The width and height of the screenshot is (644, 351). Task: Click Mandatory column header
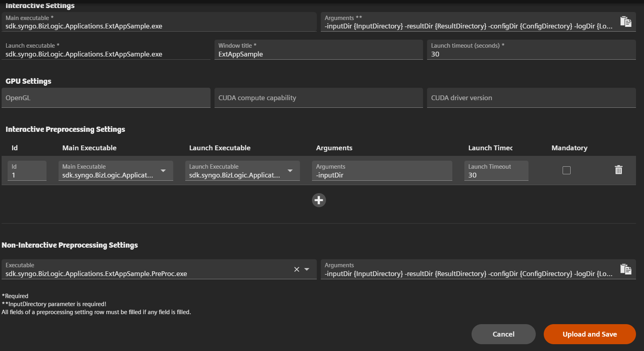569,148
